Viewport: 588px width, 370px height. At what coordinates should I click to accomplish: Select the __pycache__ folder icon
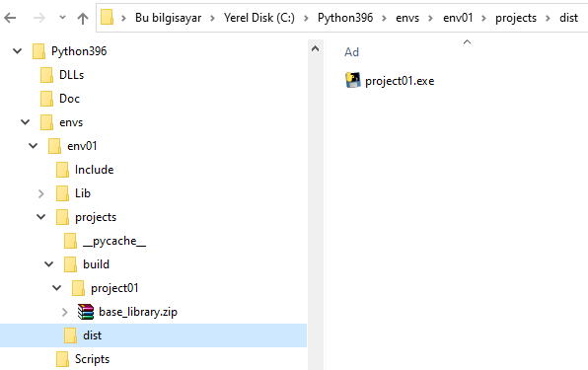(x=70, y=241)
